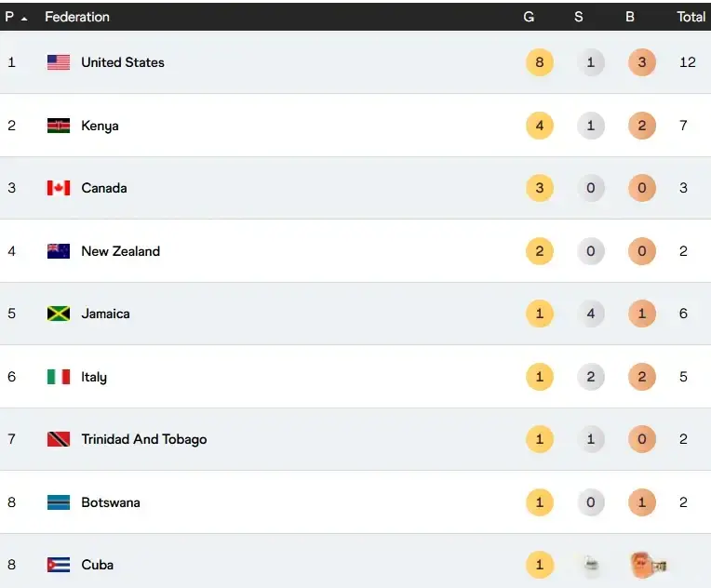
Task: Sort table by Federation header
Action: click(77, 17)
